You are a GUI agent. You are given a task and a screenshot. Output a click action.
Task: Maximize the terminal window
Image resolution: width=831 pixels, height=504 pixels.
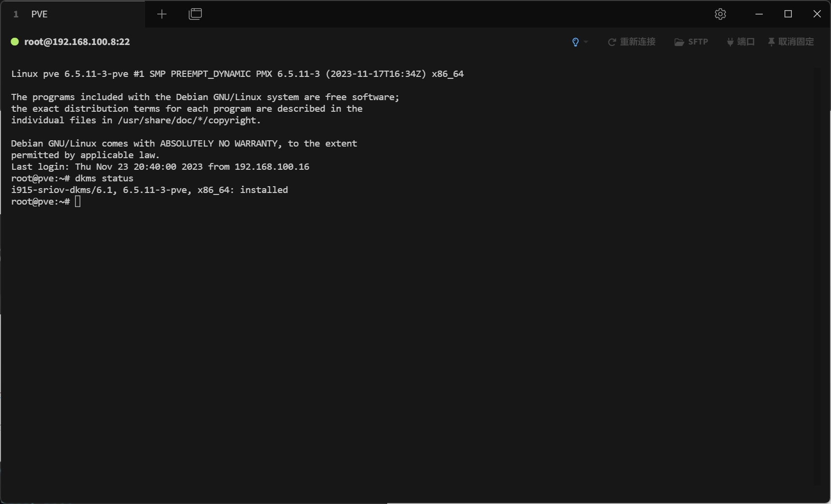coord(788,14)
